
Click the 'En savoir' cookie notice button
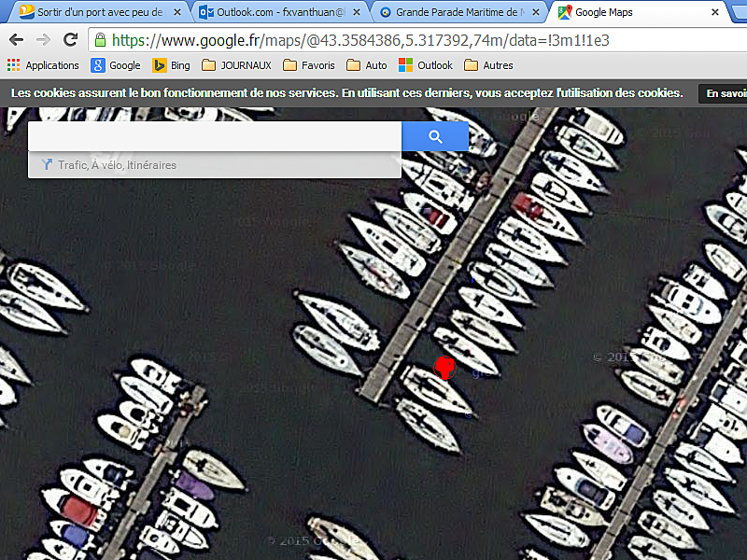(724, 93)
